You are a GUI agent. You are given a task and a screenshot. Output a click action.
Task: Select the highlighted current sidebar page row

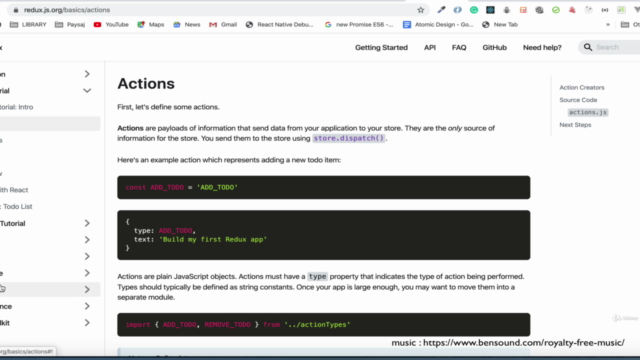pyautogui.click(x=50, y=124)
